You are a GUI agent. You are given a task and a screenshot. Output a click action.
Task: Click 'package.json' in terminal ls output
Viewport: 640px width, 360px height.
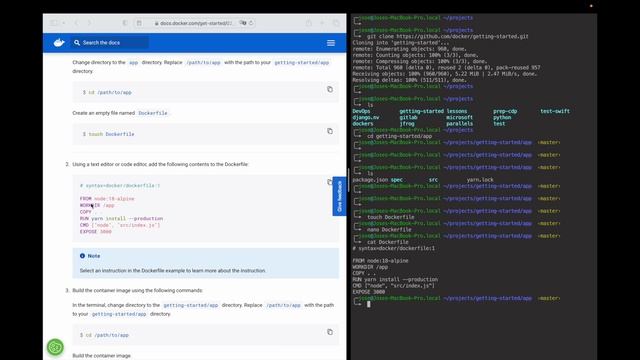point(370,180)
